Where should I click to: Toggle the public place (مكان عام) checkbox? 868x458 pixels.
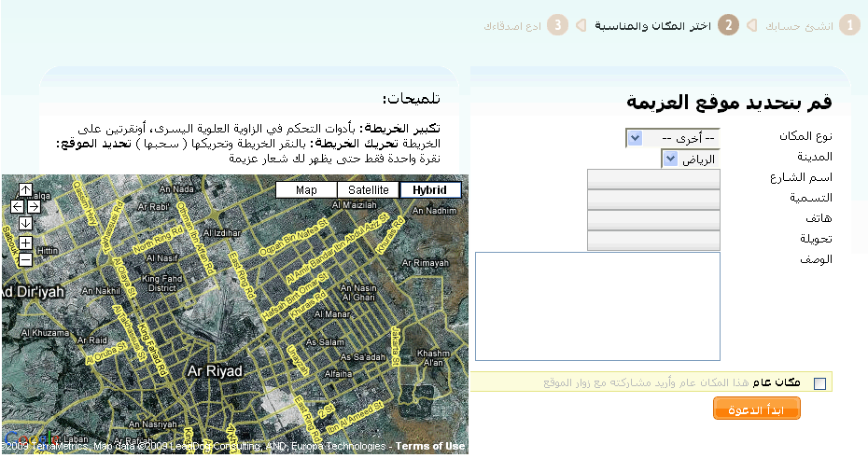819,383
